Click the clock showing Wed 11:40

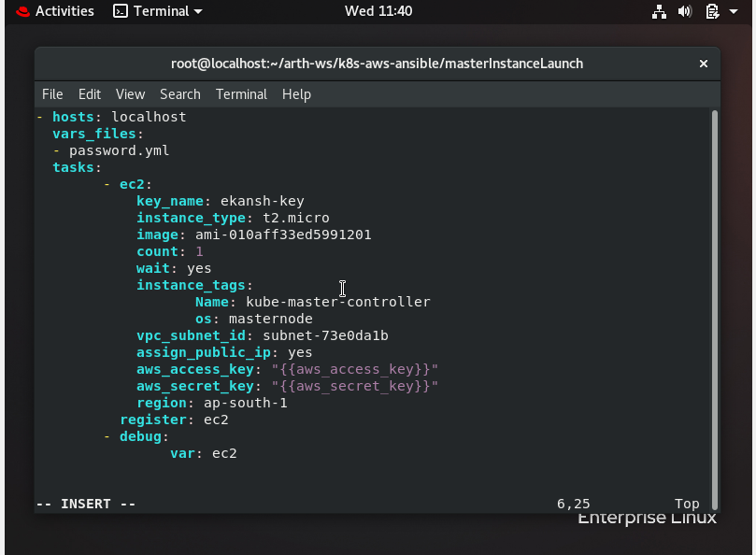tap(378, 10)
